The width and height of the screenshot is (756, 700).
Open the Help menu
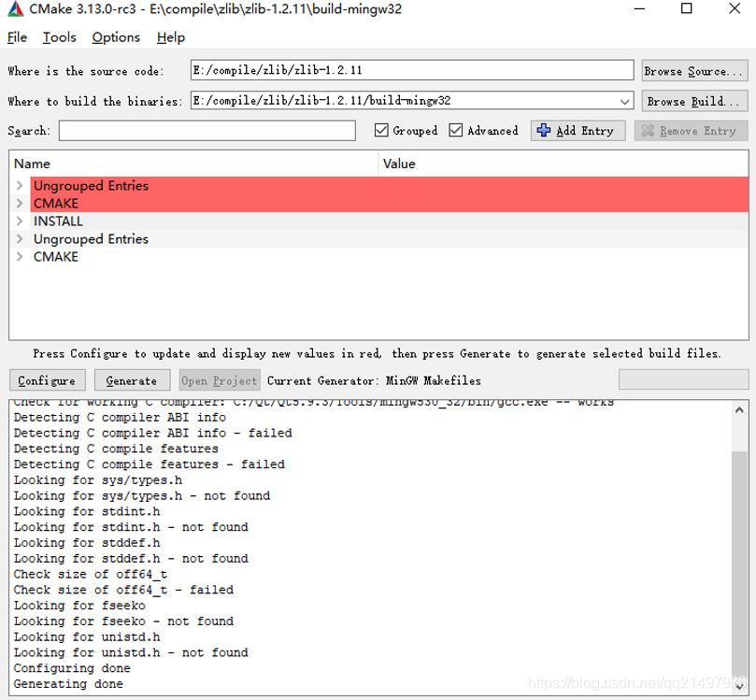pos(171,37)
